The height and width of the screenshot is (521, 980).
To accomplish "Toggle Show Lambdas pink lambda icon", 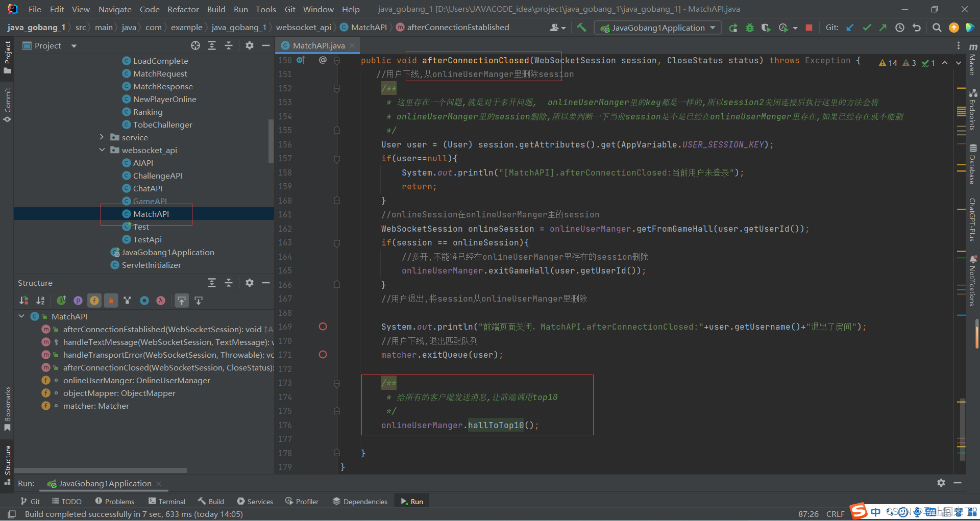I will 161,301.
